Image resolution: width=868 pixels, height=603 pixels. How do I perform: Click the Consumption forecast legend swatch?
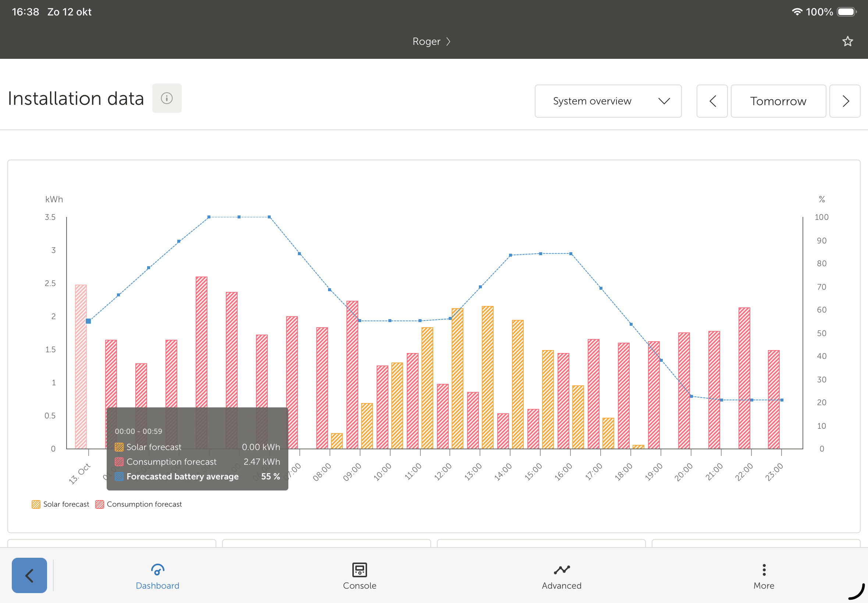(x=100, y=504)
